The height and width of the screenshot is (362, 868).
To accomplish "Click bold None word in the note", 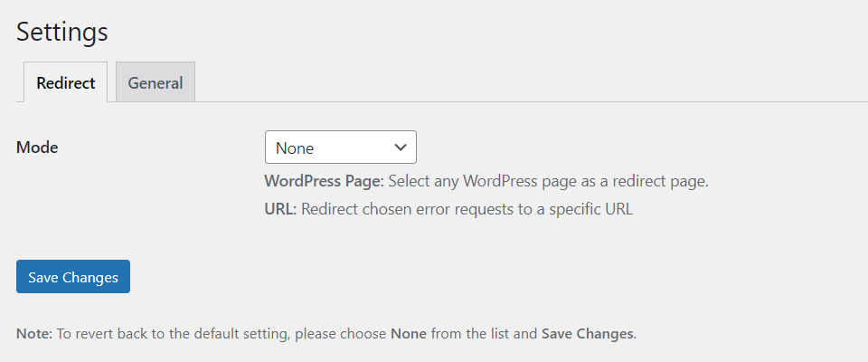I will click(408, 333).
